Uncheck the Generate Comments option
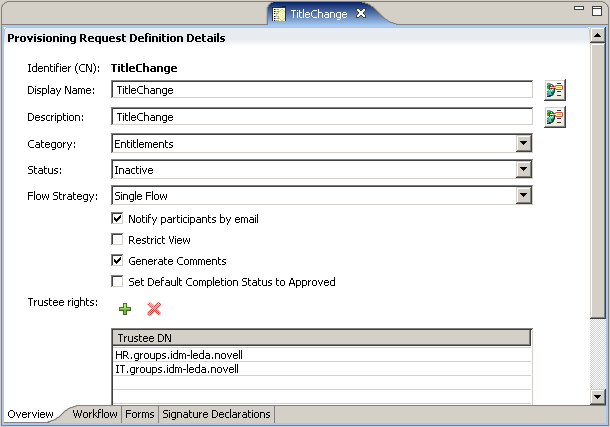Image resolution: width=610 pixels, height=427 pixels. pyautogui.click(x=117, y=261)
